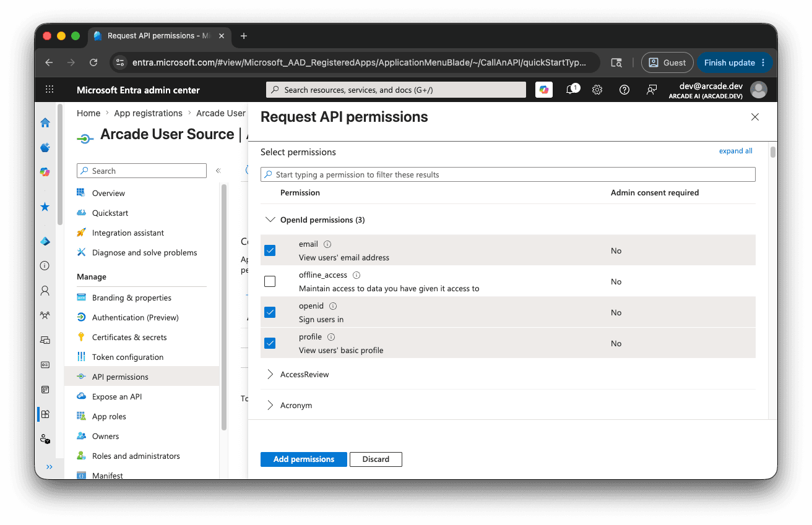The width and height of the screenshot is (812, 525).
Task: Uncheck the email permission checkbox
Action: (x=270, y=250)
